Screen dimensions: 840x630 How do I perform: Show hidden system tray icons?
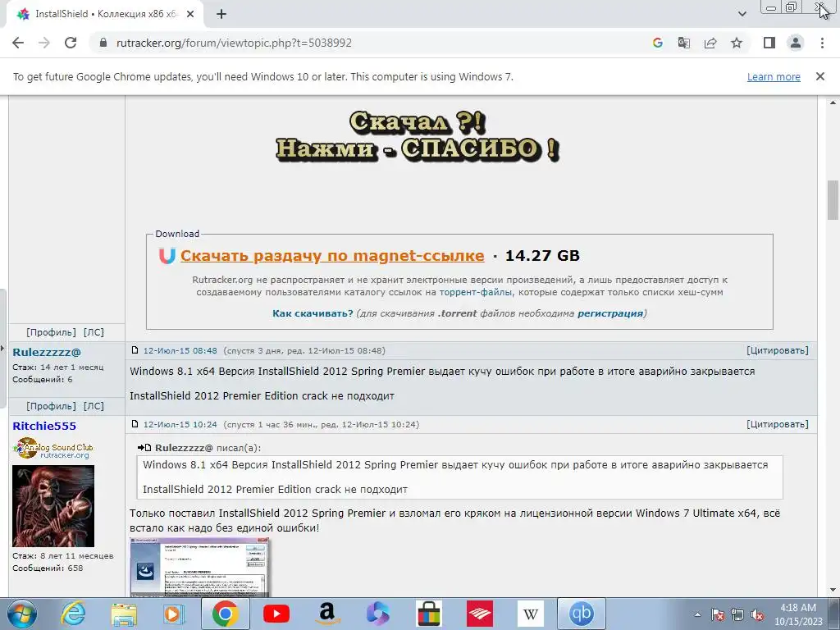coord(697,614)
